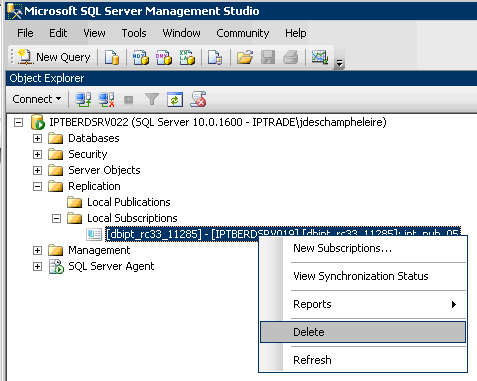Click the Local Publications folder icon
The height and width of the screenshot is (381, 477).
click(74, 202)
